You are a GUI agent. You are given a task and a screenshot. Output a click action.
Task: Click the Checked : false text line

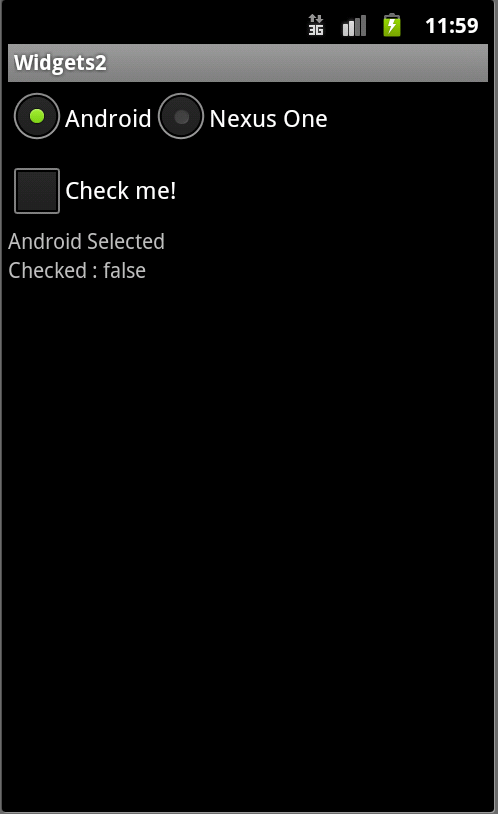point(77,270)
